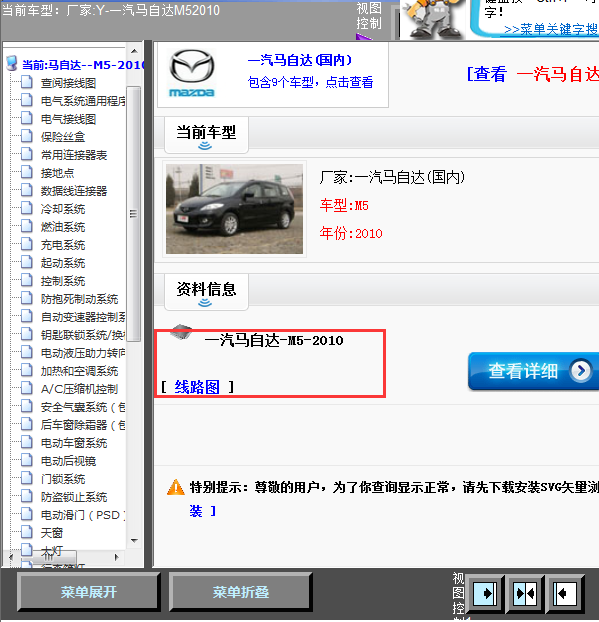Image resolution: width=599 pixels, height=622 pixels.
Task: Click the document icon beside 控制系统
Action: pyautogui.click(x=27, y=280)
